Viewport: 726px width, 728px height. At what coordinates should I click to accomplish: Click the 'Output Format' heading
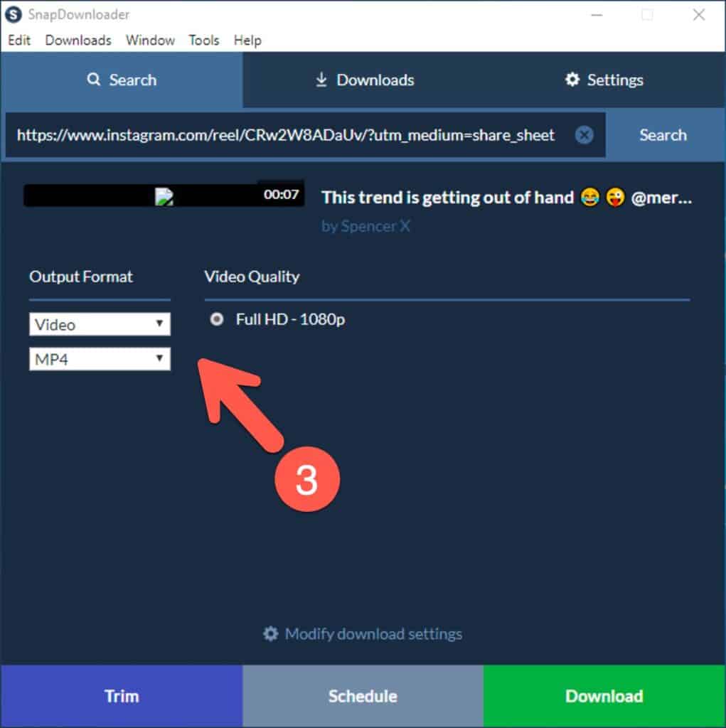point(81,277)
